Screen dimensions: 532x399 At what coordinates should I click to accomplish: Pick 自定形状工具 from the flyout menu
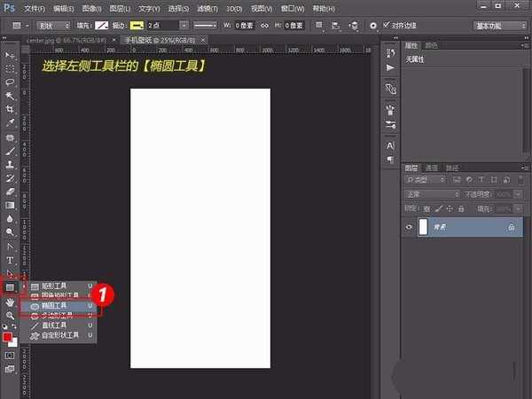pyautogui.click(x=59, y=336)
